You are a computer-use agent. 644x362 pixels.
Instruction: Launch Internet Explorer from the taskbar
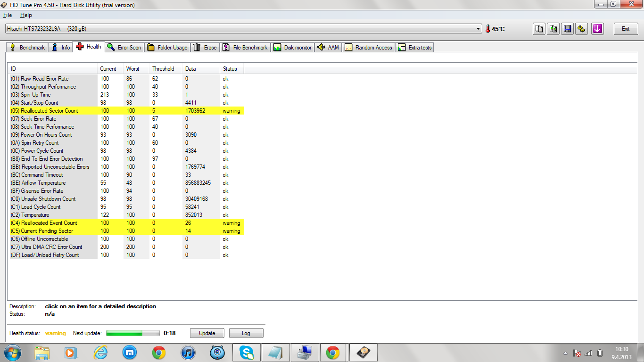pos(100,352)
